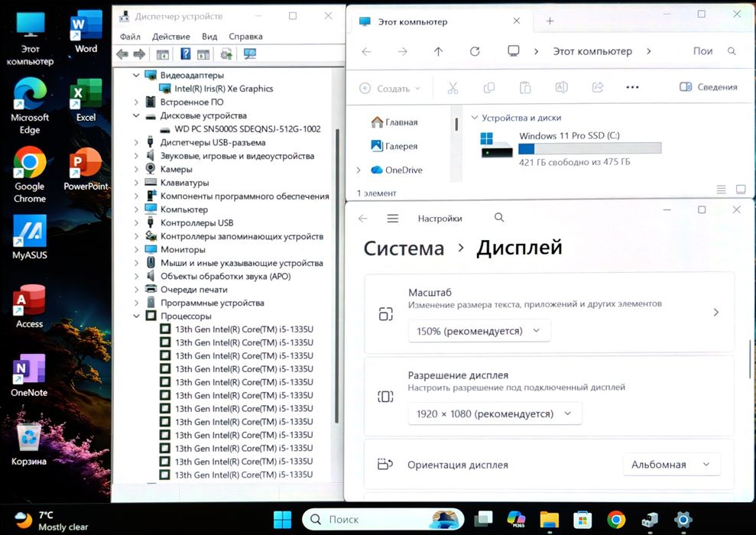Click Система breadcrumb in Settings
756x535 pixels.
[404, 248]
